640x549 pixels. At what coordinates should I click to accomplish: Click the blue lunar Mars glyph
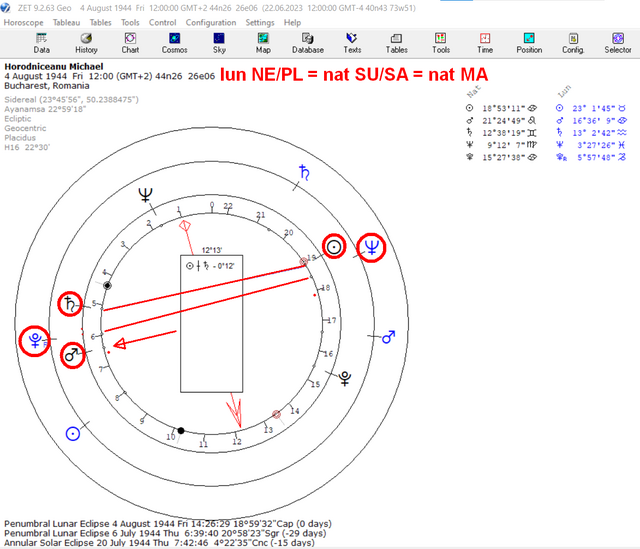388,337
